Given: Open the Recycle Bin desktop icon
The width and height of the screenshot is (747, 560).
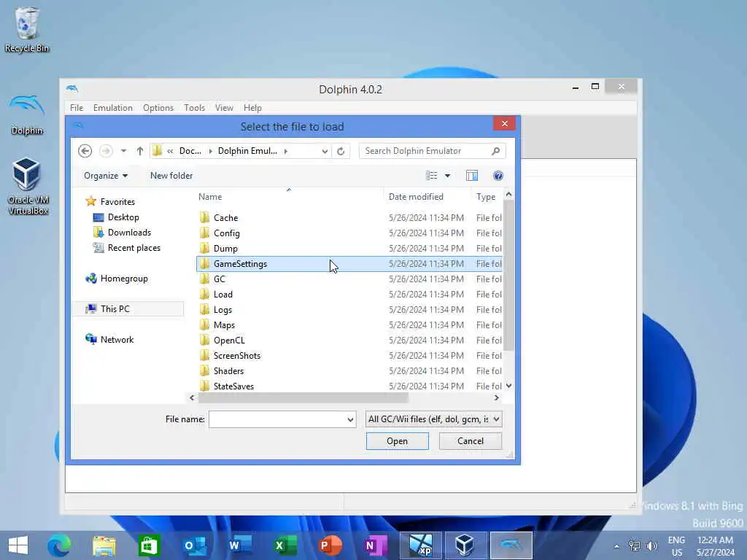Looking at the screenshot, I should (x=27, y=29).
